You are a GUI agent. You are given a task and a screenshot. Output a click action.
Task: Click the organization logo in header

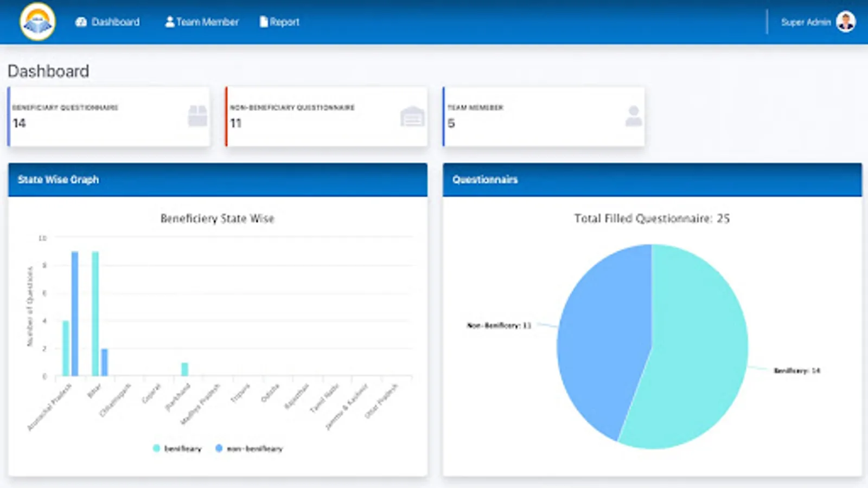[x=37, y=22]
